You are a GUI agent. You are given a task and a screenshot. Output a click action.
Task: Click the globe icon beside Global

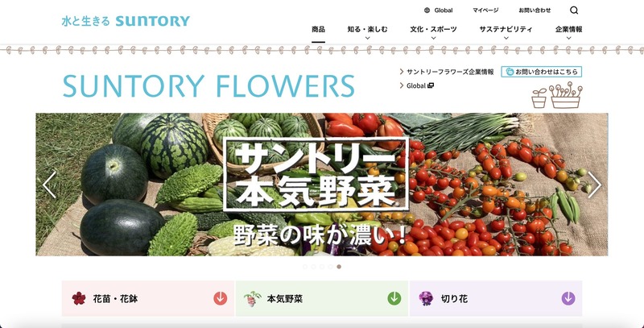pyautogui.click(x=427, y=10)
